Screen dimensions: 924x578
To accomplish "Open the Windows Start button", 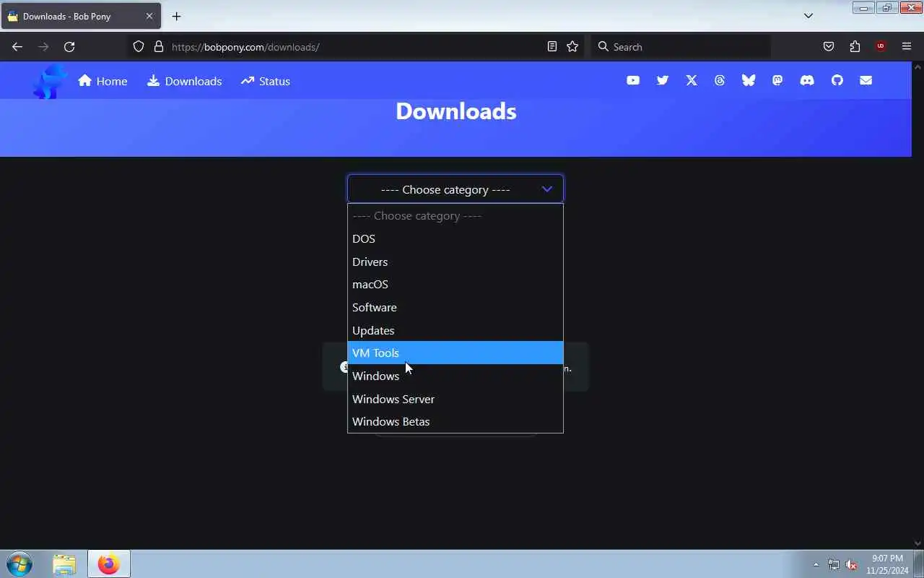I will click(x=19, y=564).
